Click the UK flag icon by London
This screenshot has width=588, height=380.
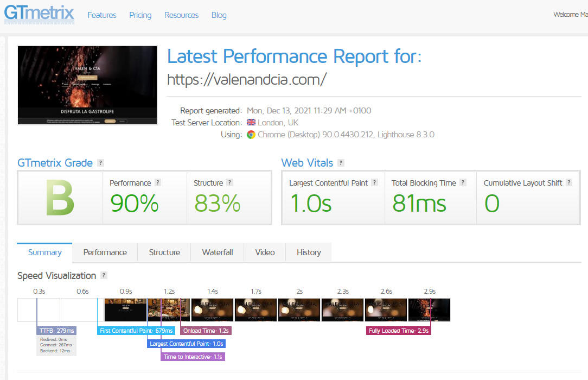[x=251, y=122]
